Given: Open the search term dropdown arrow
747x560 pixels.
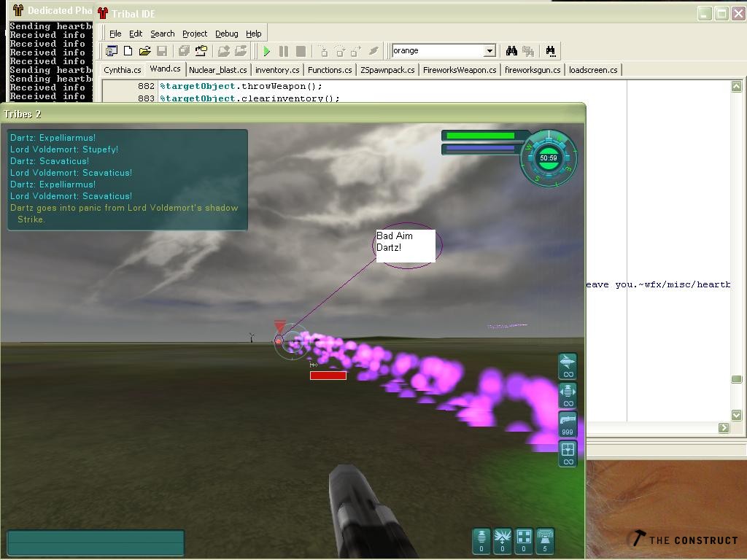Looking at the screenshot, I should (x=489, y=51).
